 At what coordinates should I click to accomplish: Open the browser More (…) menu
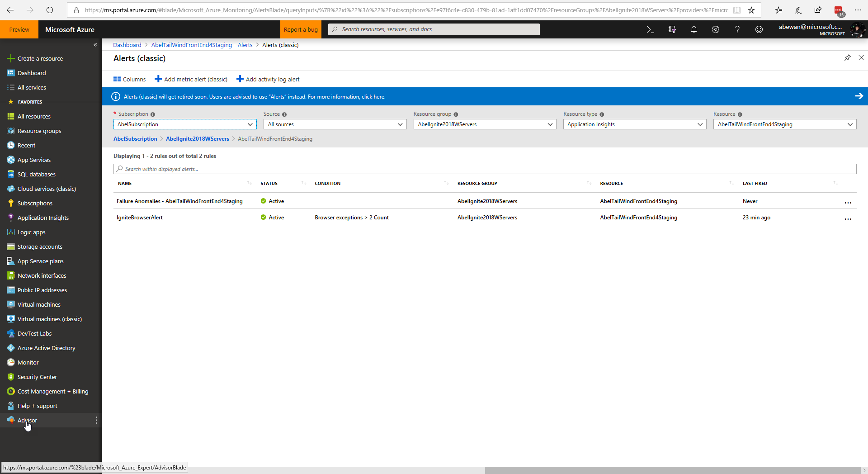point(858,10)
